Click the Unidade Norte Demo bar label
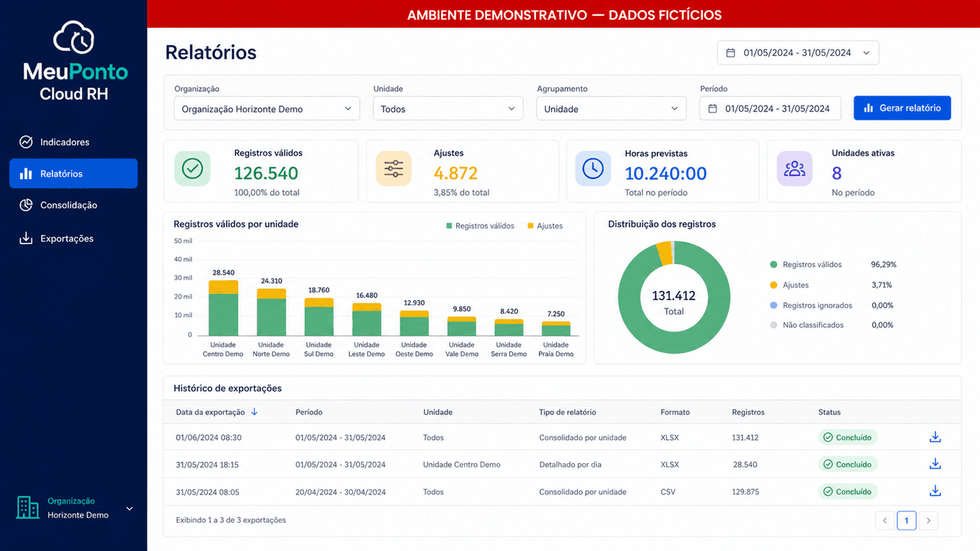This screenshot has height=551, width=980. [x=271, y=349]
